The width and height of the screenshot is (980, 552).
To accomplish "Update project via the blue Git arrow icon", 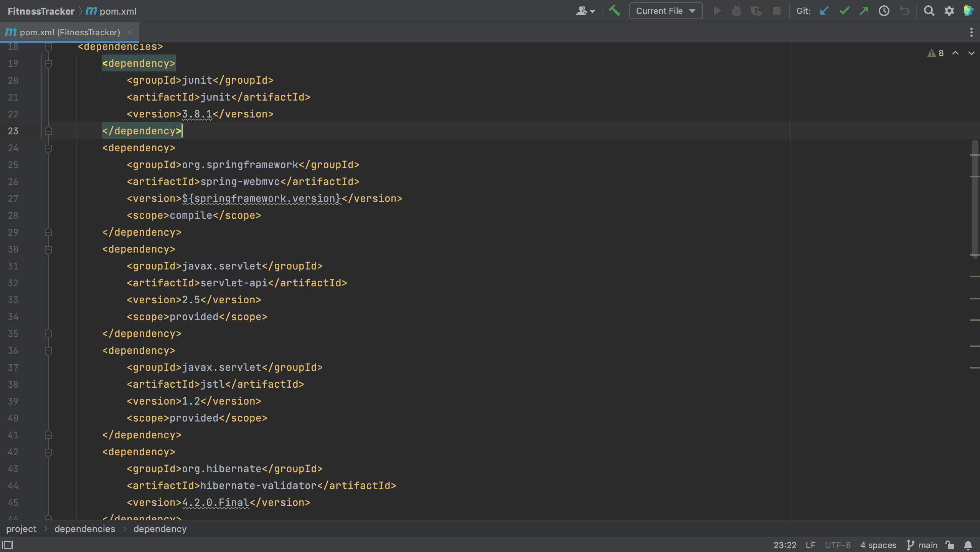I will coord(824,11).
